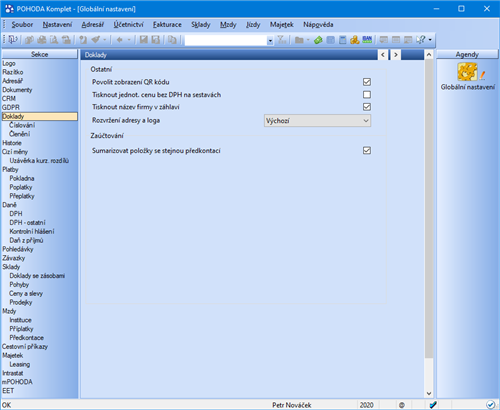Select Cestovní příkazy section
This screenshot has width=500, height=410.
pos(25,347)
